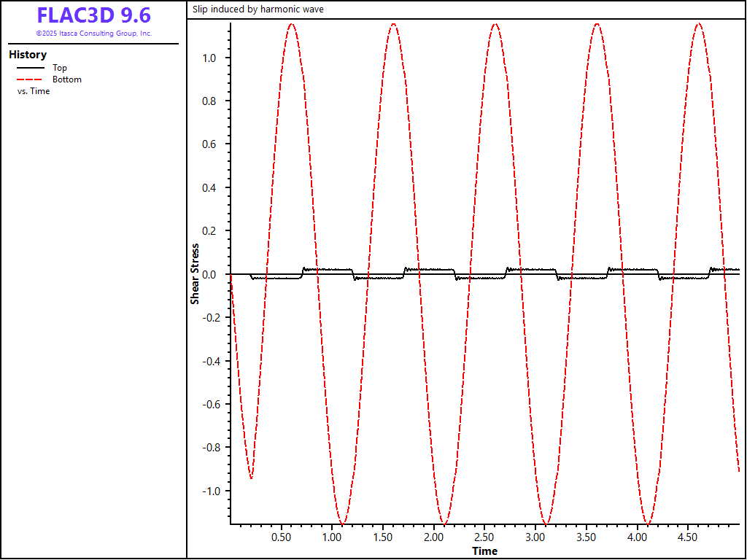Image resolution: width=747 pixels, height=560 pixels.
Task: Click the 0.50 tick label on x-axis
Action: coord(282,537)
